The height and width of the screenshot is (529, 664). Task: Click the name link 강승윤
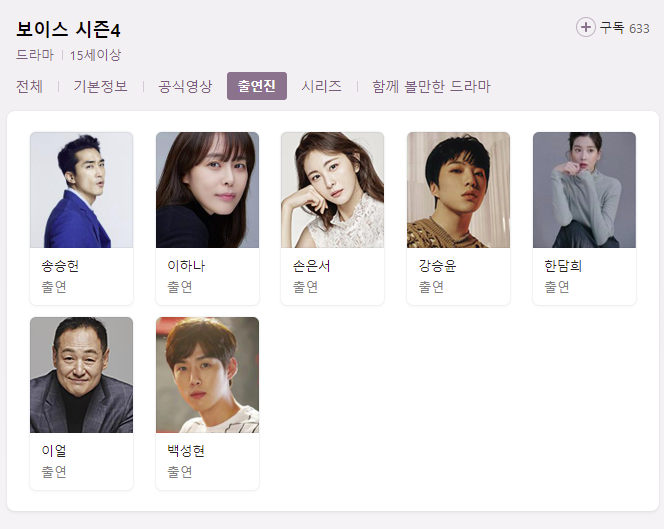(437, 266)
